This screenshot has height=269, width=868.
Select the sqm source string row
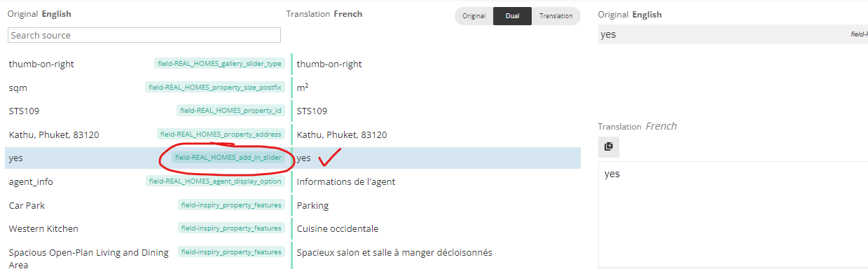(x=293, y=88)
